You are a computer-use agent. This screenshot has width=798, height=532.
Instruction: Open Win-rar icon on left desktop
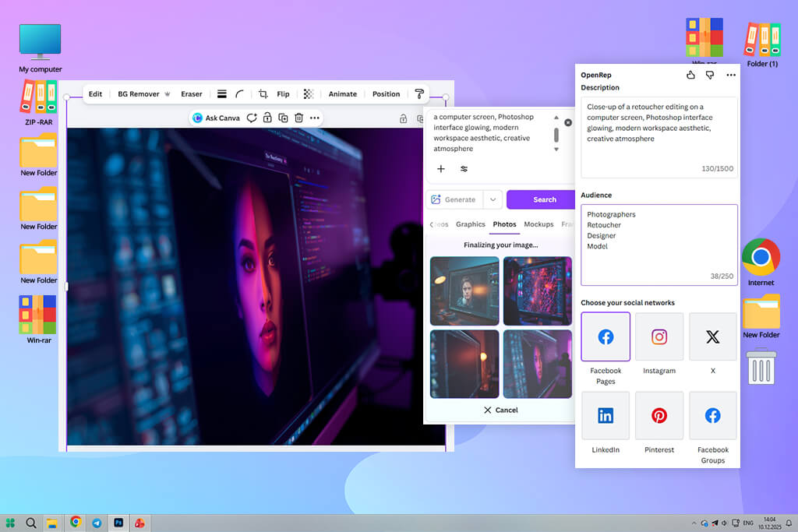[x=39, y=319]
